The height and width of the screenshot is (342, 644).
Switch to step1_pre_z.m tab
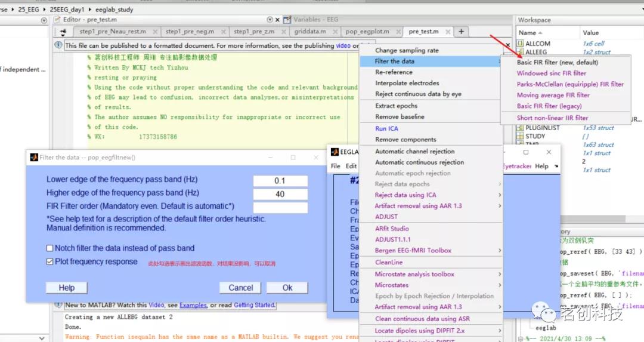[254, 32]
